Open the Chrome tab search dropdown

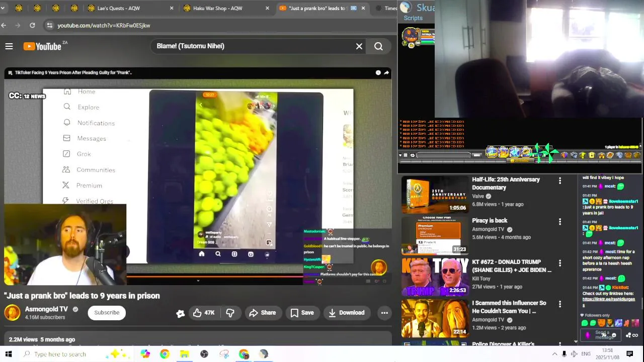4,8
